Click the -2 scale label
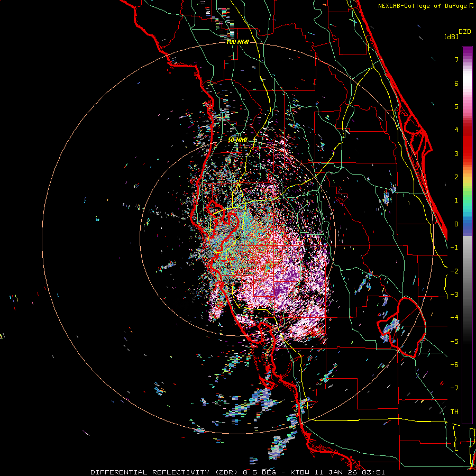 pos(454,271)
